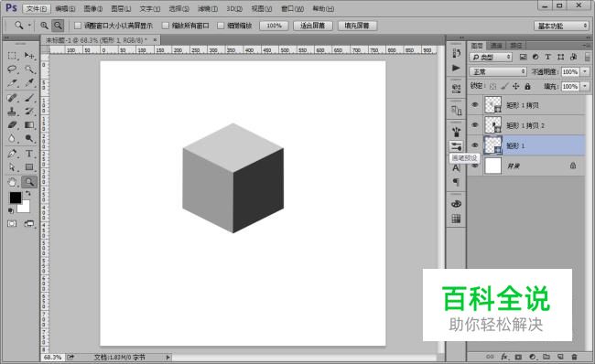Select the Gradient tool
Image resolution: width=595 pixels, height=364 pixels.
click(x=29, y=124)
